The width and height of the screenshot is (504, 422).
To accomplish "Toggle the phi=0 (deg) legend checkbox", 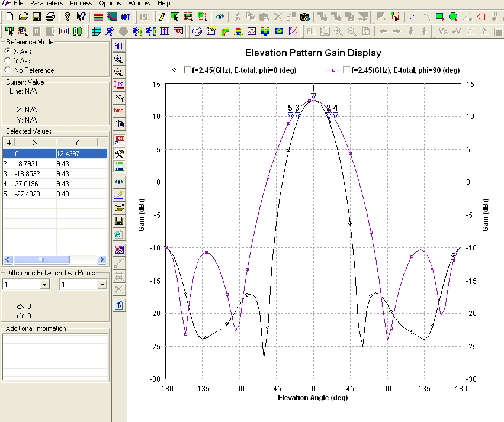I will 187,70.
